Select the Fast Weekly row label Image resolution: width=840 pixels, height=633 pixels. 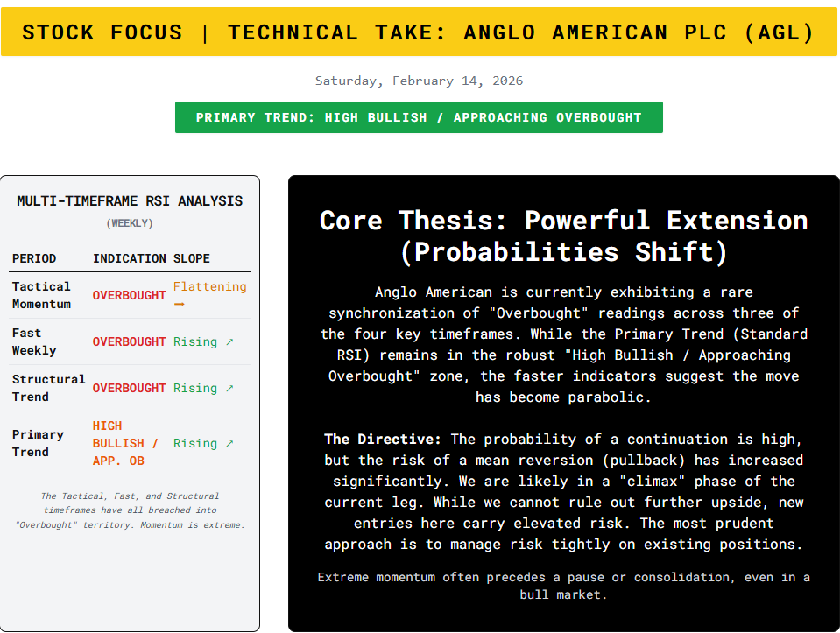point(34,341)
